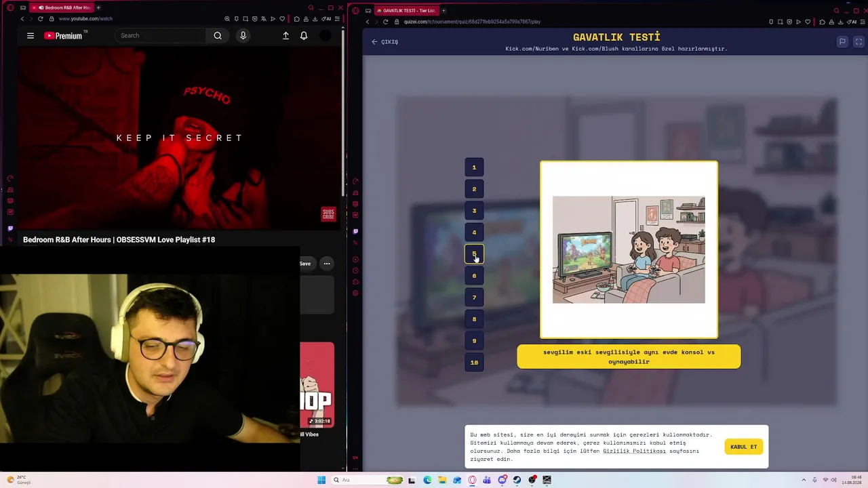The width and height of the screenshot is (868, 488).
Task: Start YouTube voice search with microphone
Action: click(x=243, y=36)
